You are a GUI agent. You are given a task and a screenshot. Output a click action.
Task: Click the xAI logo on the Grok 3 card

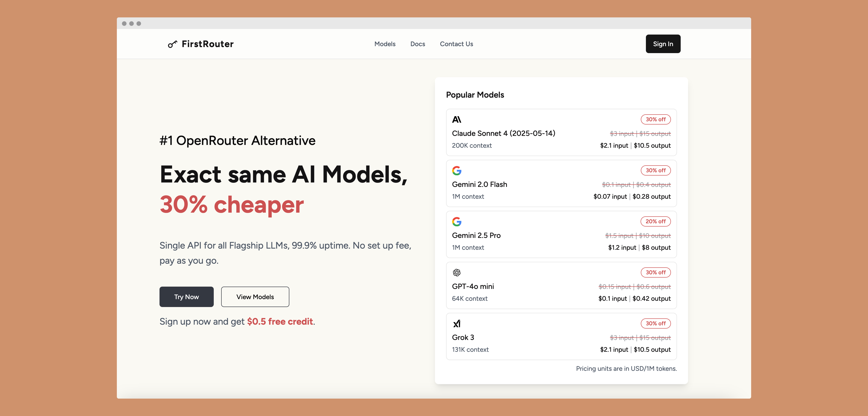click(x=456, y=324)
